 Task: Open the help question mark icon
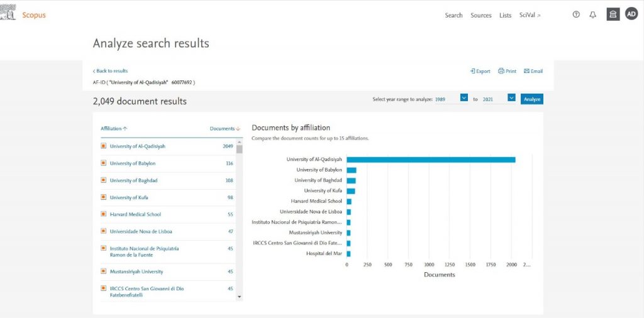click(x=576, y=15)
